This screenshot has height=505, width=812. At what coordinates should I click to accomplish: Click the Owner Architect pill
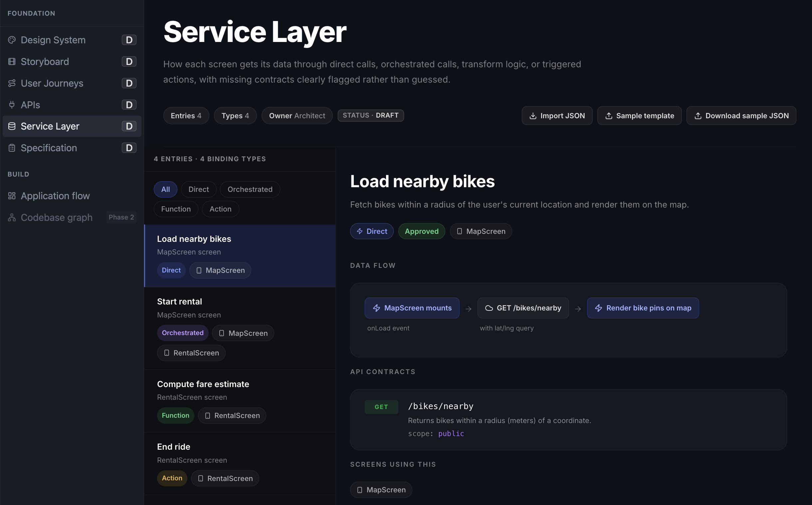[297, 116]
